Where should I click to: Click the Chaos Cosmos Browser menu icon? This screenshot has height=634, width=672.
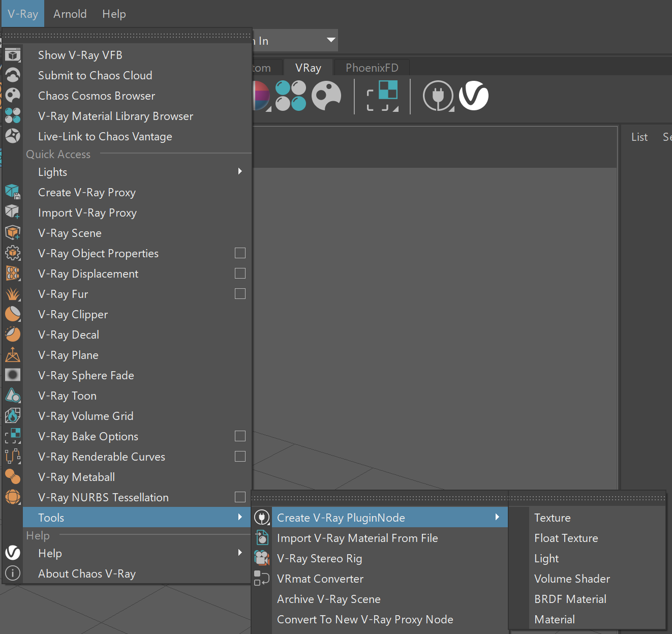tap(13, 96)
